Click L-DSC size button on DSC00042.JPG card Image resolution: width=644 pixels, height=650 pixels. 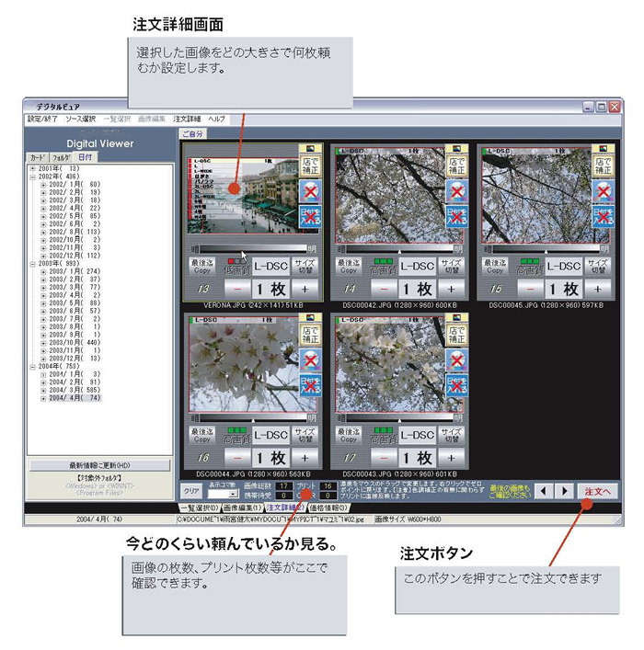tap(418, 266)
